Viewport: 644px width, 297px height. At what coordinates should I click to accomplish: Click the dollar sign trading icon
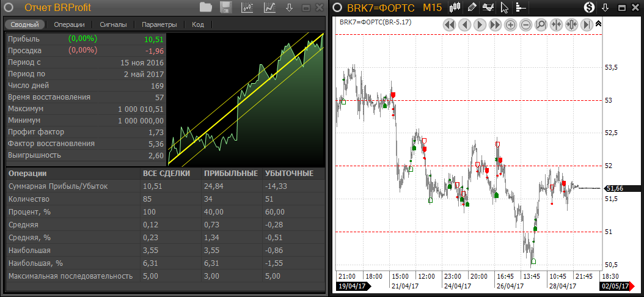click(589, 8)
